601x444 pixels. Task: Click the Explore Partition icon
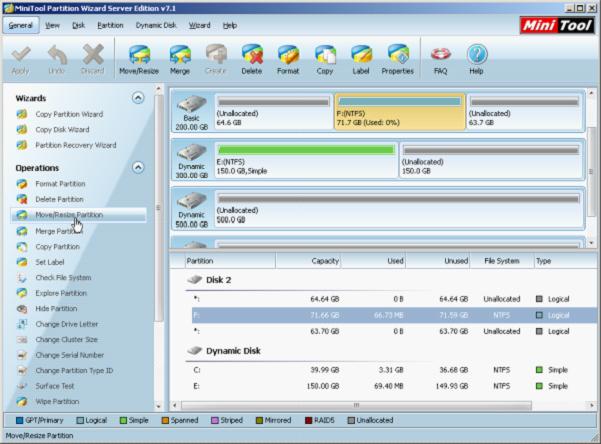22,293
